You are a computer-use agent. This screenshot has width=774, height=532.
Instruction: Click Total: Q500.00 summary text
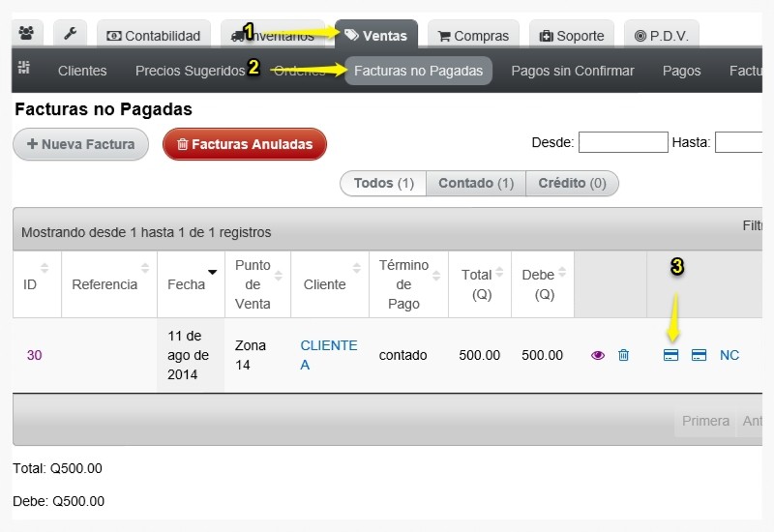[57, 468]
